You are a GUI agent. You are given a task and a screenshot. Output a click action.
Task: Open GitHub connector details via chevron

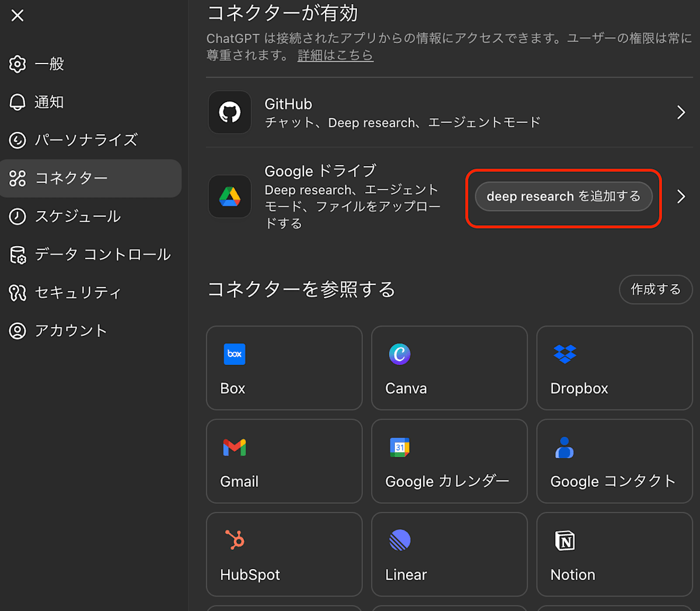coord(681,112)
